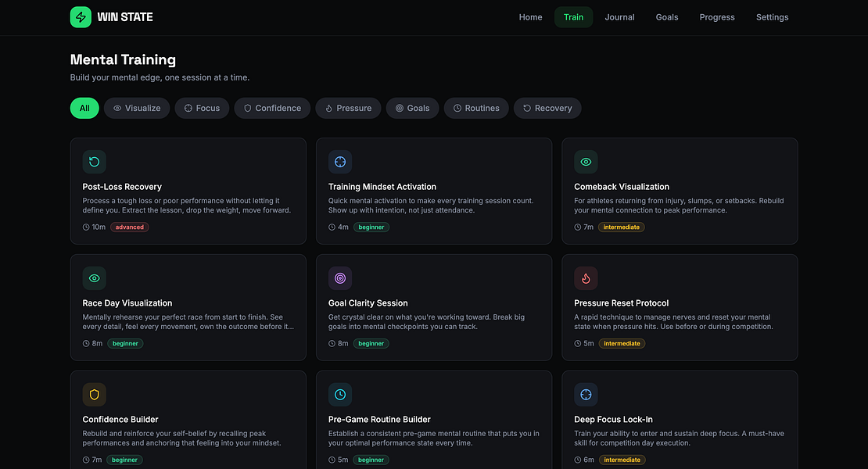Click the intermediate badge on Deep Focus Lock-In
The width and height of the screenshot is (868, 469).
622,460
